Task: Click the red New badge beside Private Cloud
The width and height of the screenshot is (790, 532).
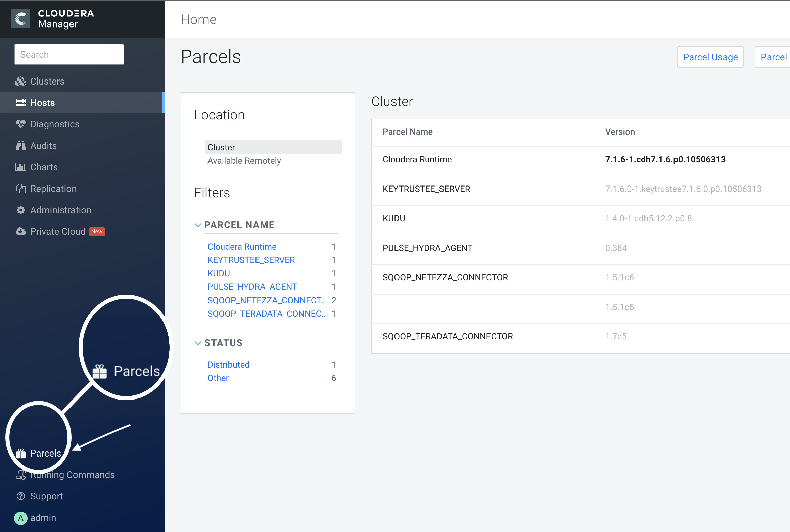Action: coord(97,231)
